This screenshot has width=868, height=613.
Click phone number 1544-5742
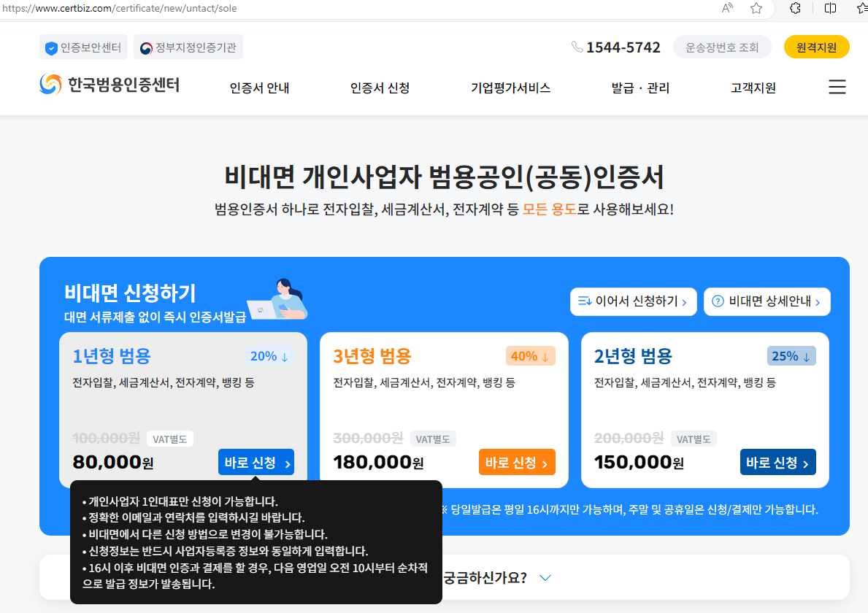pos(623,47)
